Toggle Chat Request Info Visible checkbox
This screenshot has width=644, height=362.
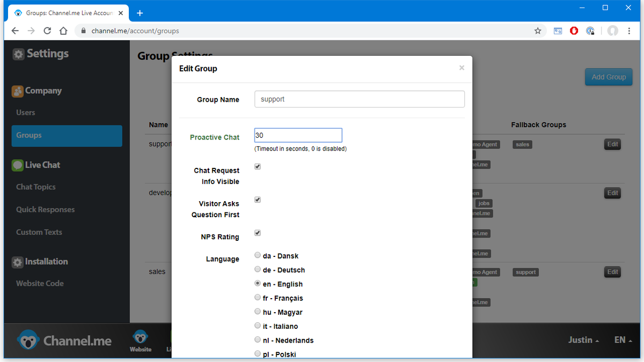[258, 167]
